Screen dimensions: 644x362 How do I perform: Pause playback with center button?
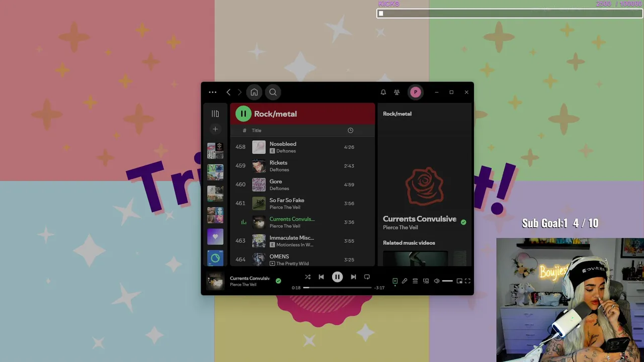click(x=337, y=277)
